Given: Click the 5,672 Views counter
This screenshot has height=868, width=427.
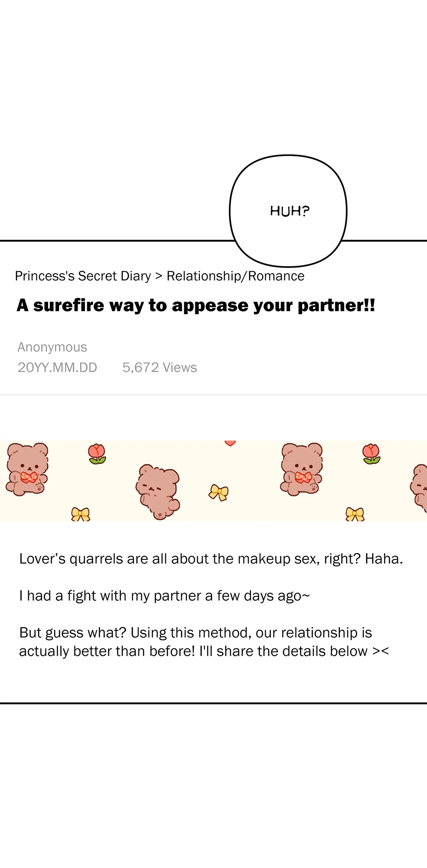Looking at the screenshot, I should tap(159, 368).
